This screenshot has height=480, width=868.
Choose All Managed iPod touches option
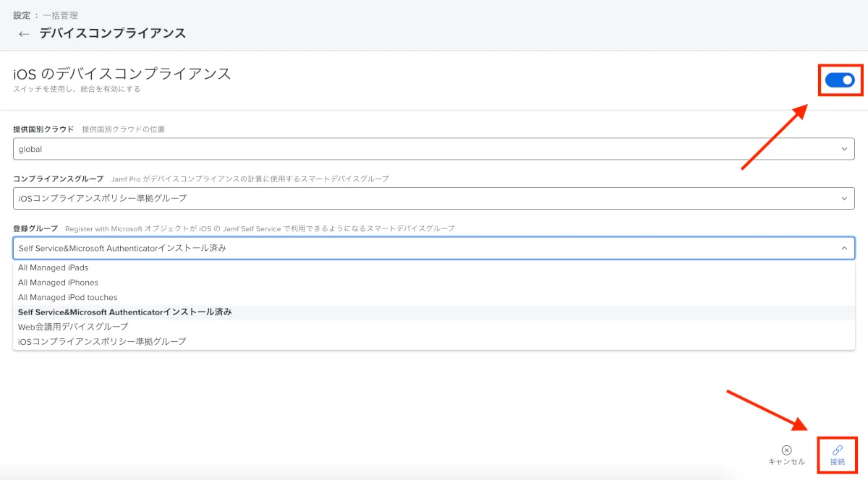click(x=68, y=297)
